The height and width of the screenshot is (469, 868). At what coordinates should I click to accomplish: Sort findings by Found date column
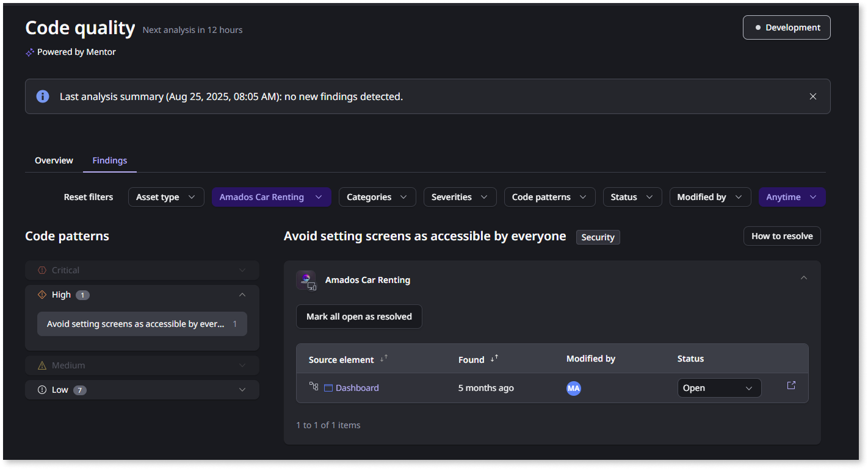[494, 359]
